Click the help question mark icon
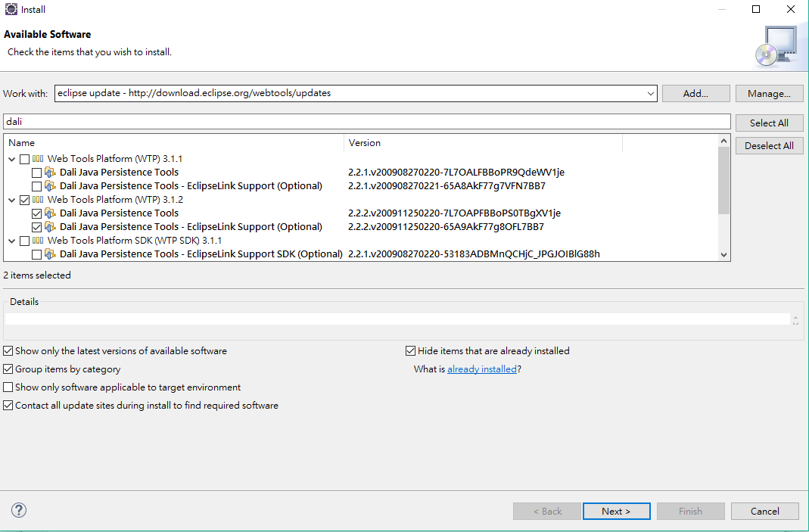This screenshot has height=532, width=809. (x=19, y=510)
